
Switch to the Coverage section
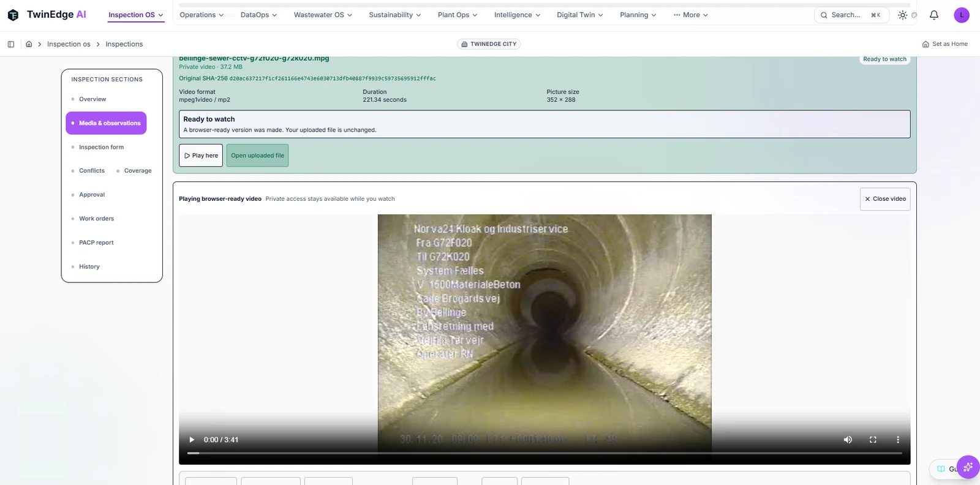pyautogui.click(x=137, y=171)
